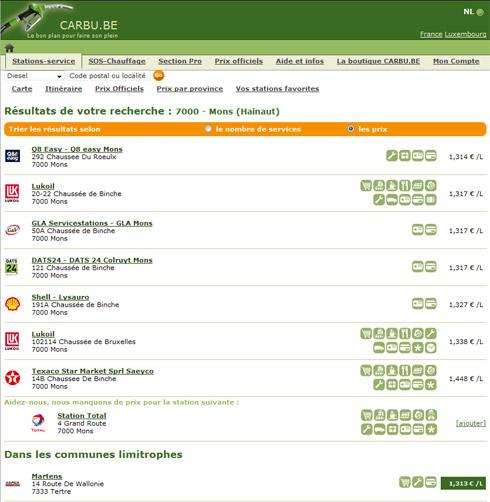Click the wrench icon for Station Total
Viewport: 490px width, 502px height.
click(367, 430)
